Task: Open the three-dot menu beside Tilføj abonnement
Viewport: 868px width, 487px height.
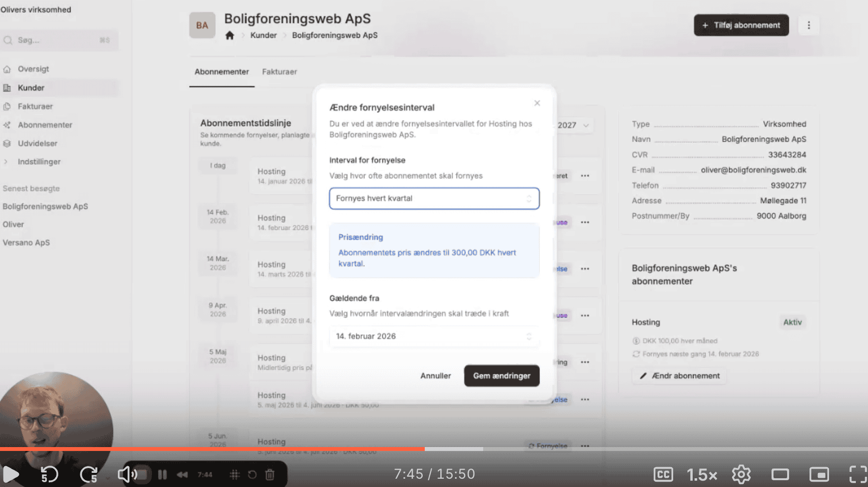Action: coord(809,25)
